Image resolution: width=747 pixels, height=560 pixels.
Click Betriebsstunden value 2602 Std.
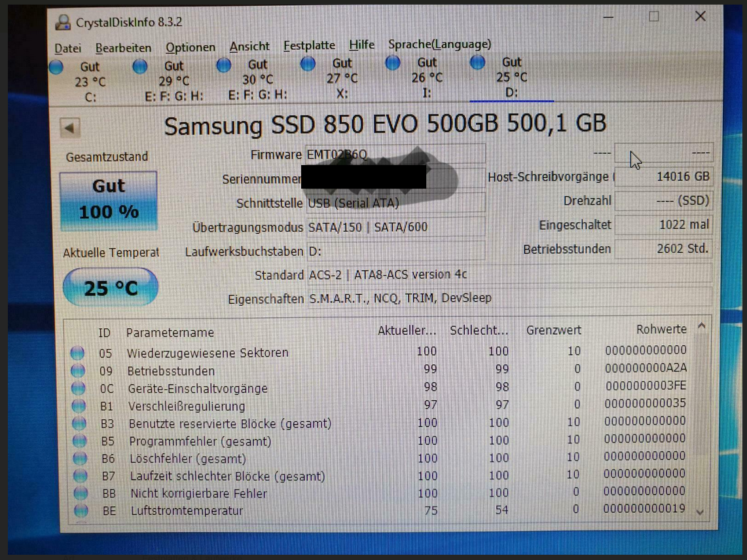[x=663, y=248]
